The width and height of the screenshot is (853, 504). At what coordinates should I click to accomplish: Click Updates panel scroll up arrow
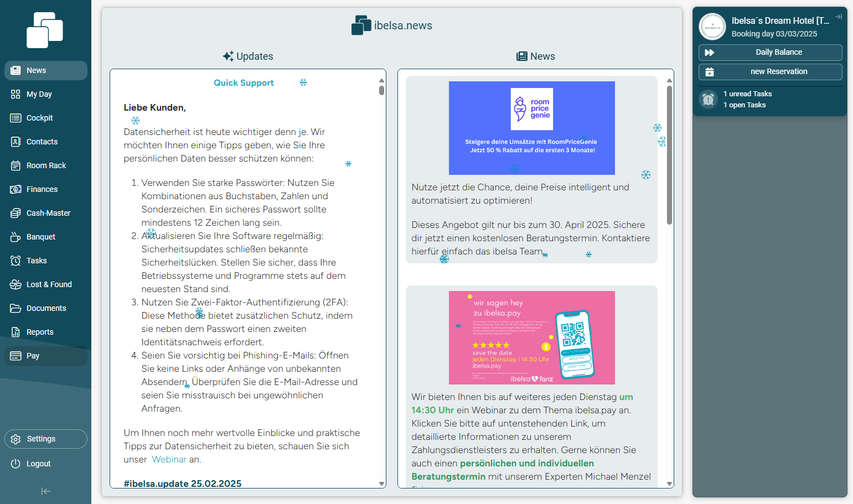pyautogui.click(x=382, y=80)
